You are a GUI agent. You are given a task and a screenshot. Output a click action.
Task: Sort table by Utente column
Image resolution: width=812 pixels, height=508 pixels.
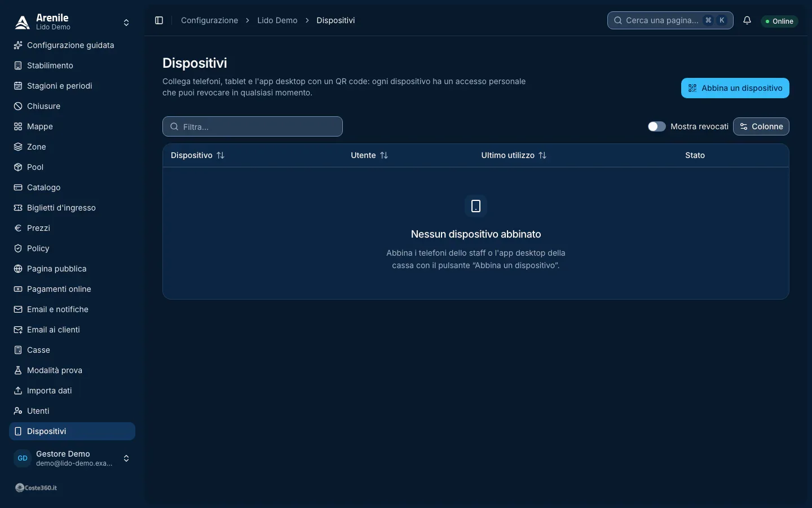click(369, 155)
